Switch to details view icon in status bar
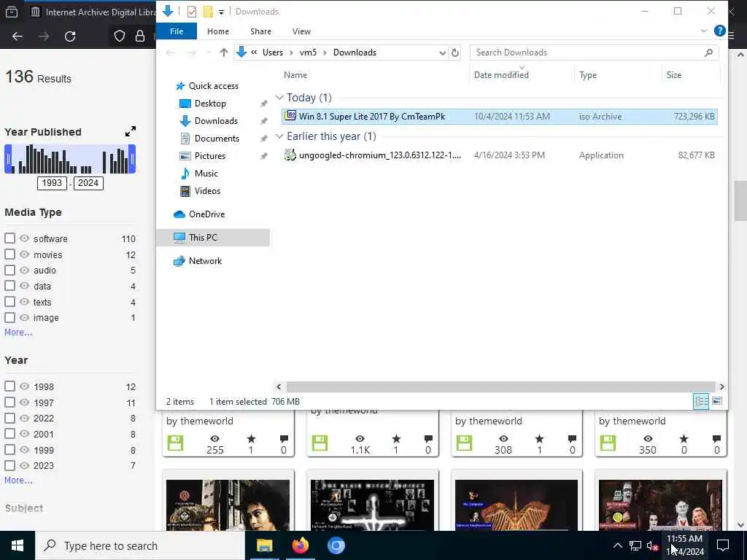Image resolution: width=747 pixels, height=560 pixels. tap(701, 402)
